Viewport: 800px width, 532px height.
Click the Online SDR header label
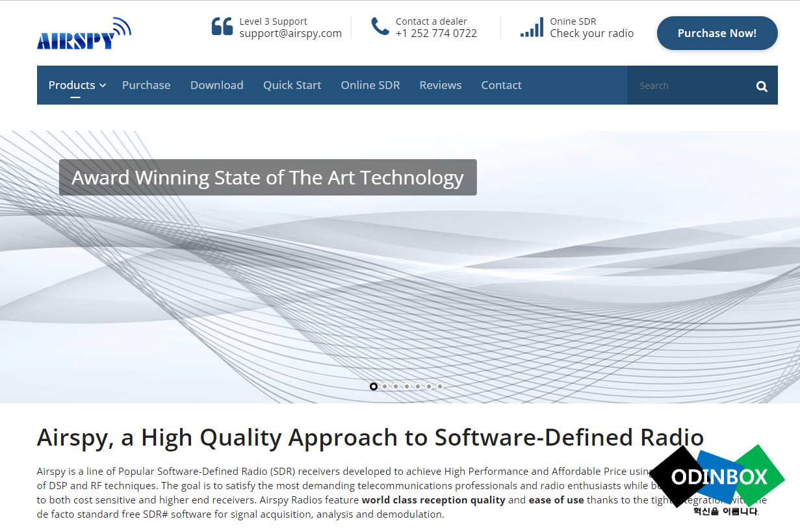click(573, 21)
